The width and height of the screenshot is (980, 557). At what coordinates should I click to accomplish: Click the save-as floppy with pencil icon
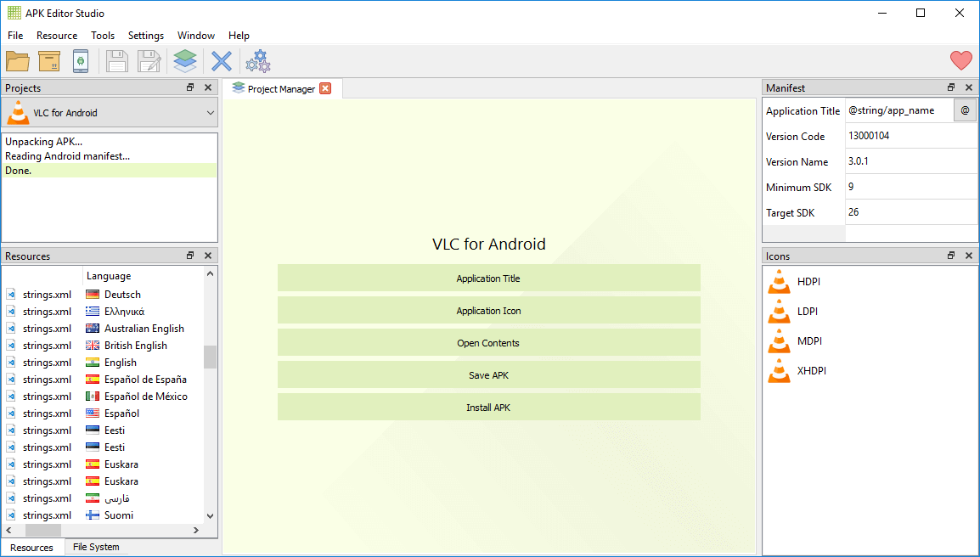click(149, 60)
